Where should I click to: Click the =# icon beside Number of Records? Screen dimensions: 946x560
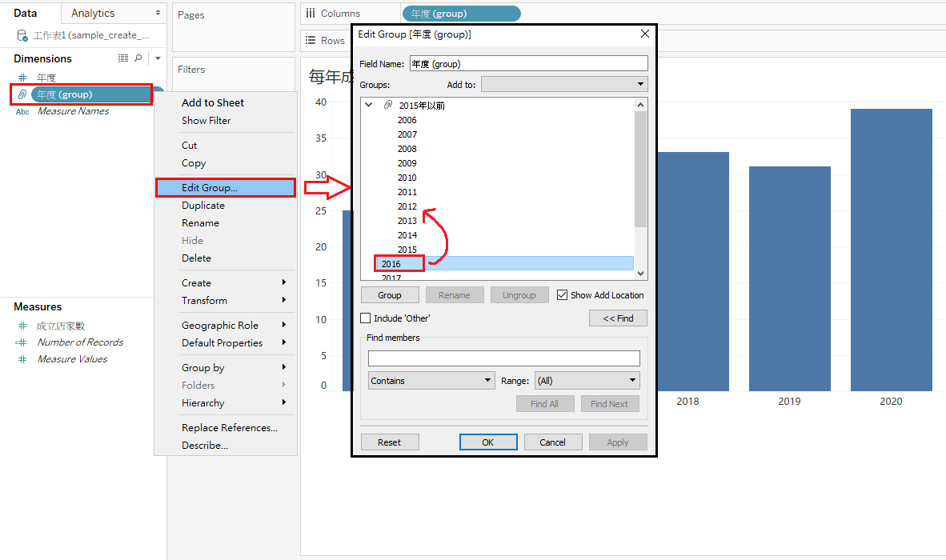[22, 342]
